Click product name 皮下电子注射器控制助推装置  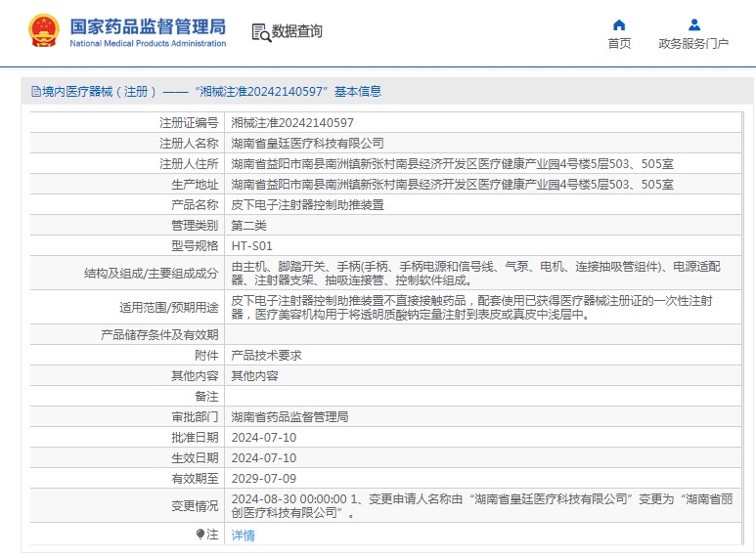pos(307,205)
